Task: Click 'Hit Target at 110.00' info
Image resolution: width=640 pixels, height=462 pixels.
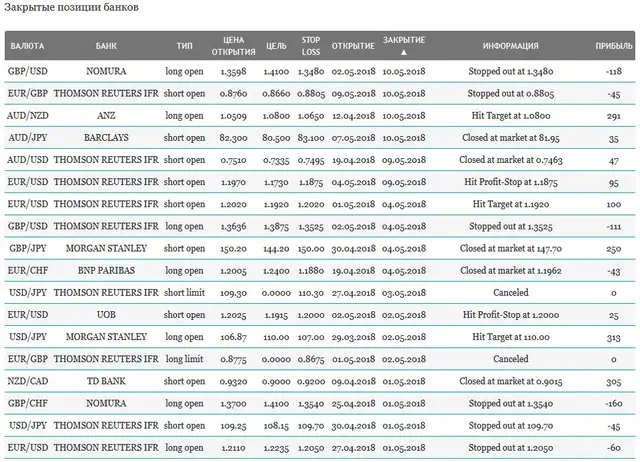Action: point(511,336)
